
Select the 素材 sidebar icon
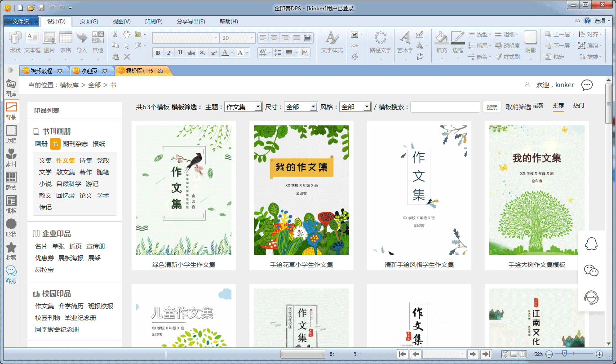[x=11, y=158]
